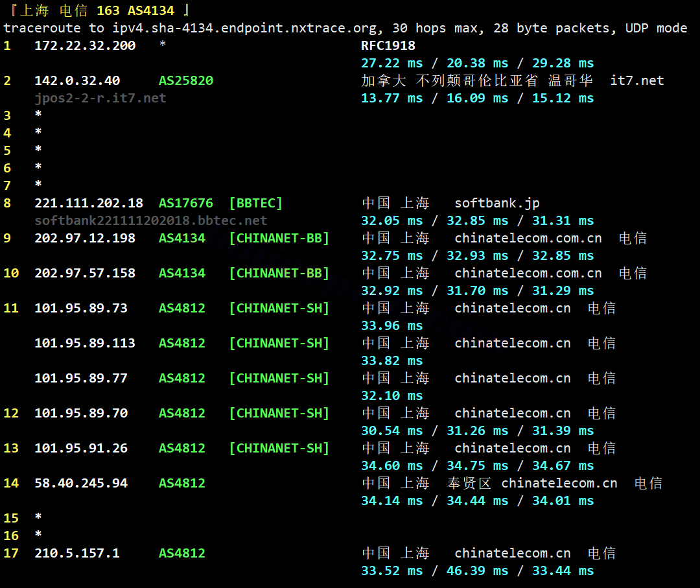Click hop number 15

(x=11, y=518)
